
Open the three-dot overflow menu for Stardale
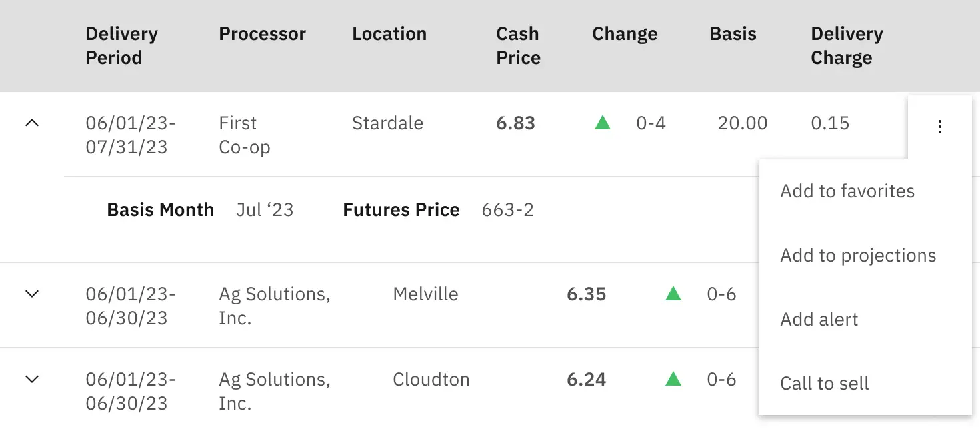[x=939, y=127]
